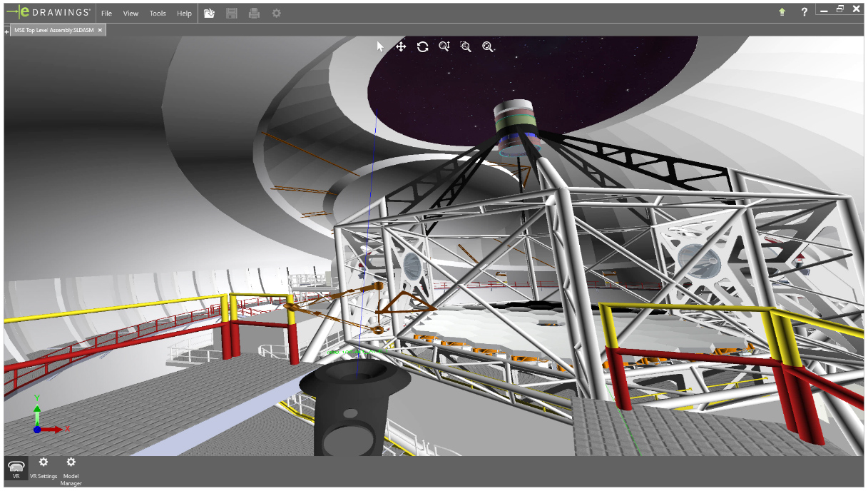The height and width of the screenshot is (491, 868).
Task: Select the MSE Top Level Assembly tab
Action: pos(53,30)
